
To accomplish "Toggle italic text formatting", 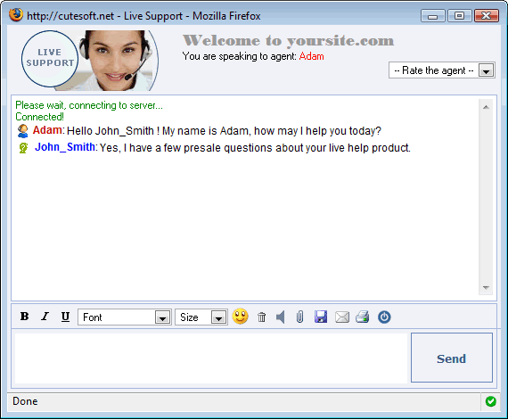I will (45, 317).
